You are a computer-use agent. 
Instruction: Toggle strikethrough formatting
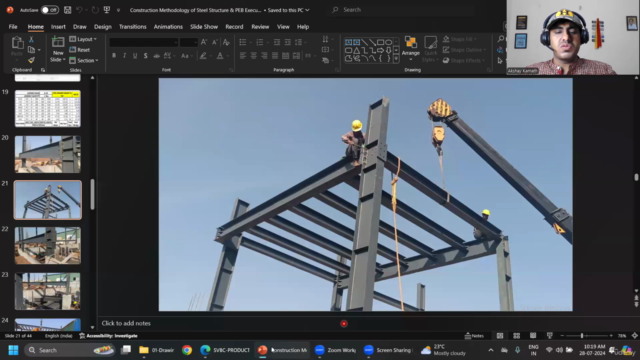[156, 56]
